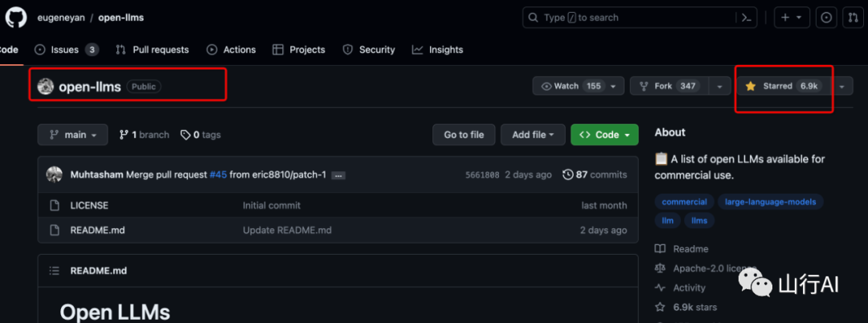Image resolution: width=868 pixels, height=323 pixels.
Task: Click the README.md file icon
Action: tap(55, 230)
